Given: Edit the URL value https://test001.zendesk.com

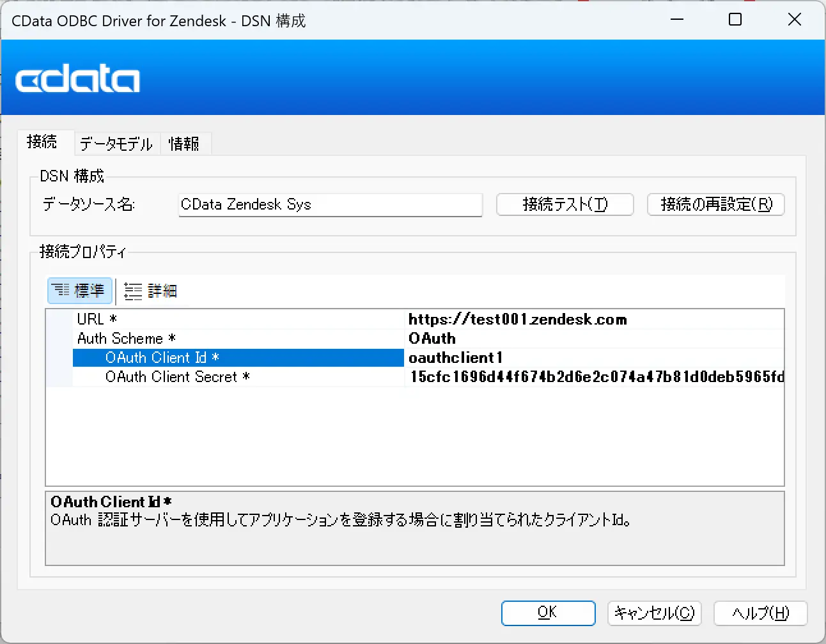Looking at the screenshot, I should (x=595, y=319).
